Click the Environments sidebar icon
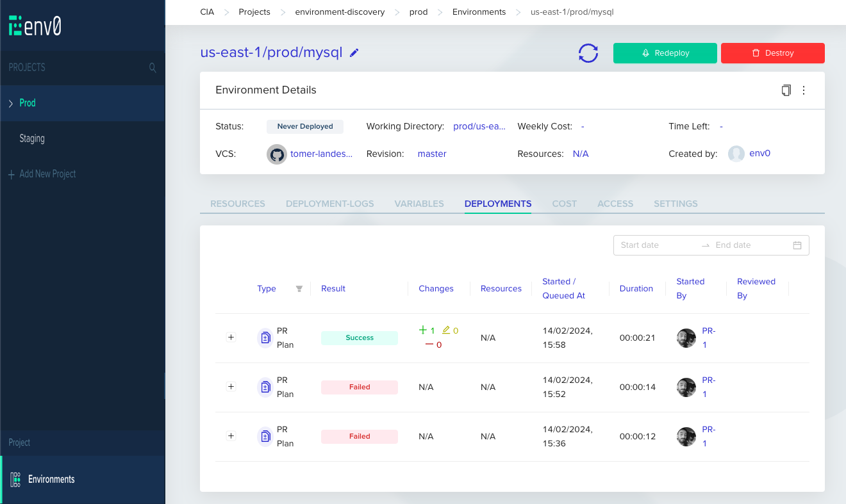 pyautogui.click(x=16, y=479)
